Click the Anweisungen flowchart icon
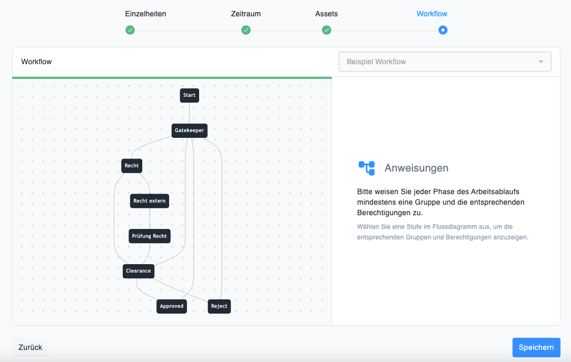571x362 pixels. [x=367, y=168]
